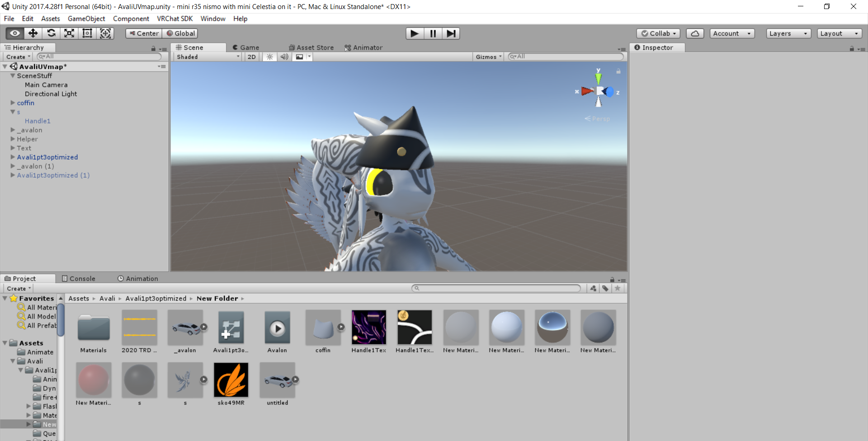This screenshot has height=441, width=868.
Task: Click the Pause button
Action: pyautogui.click(x=433, y=33)
